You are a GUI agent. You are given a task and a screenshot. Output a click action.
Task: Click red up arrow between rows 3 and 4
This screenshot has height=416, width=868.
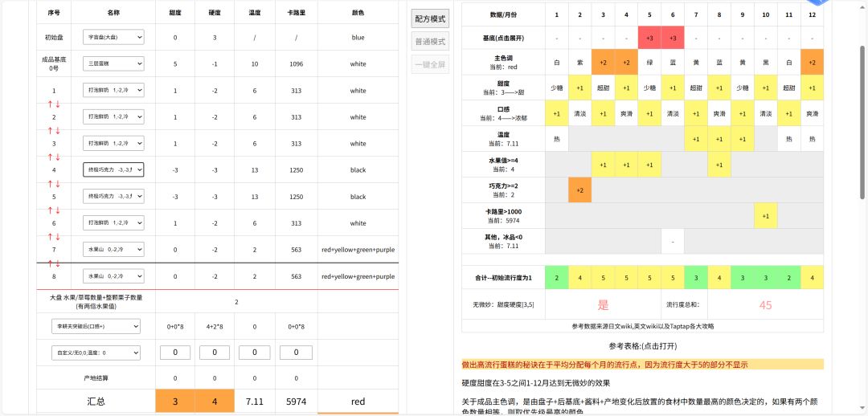point(50,157)
